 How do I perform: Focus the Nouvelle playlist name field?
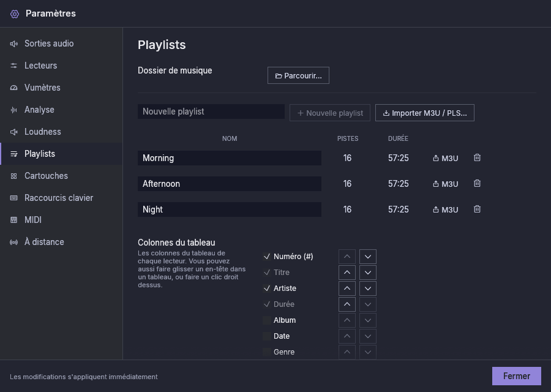coord(211,111)
